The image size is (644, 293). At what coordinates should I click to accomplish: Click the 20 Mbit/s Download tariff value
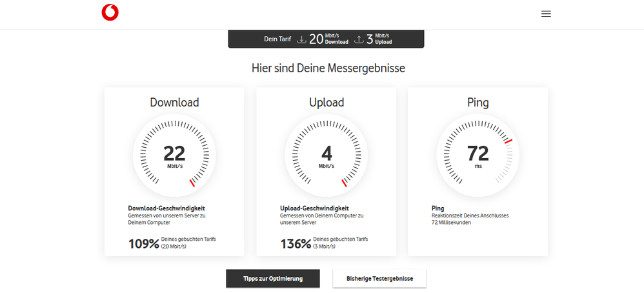pyautogui.click(x=328, y=39)
